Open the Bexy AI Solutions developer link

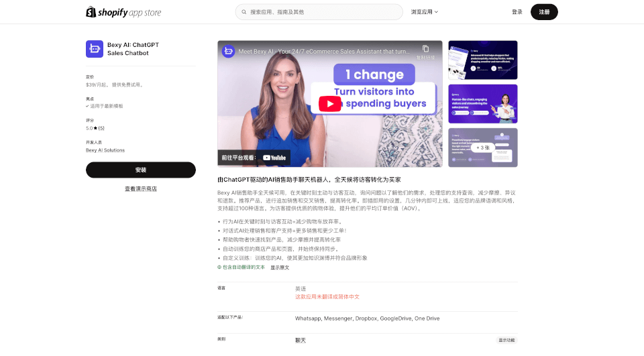tap(105, 150)
